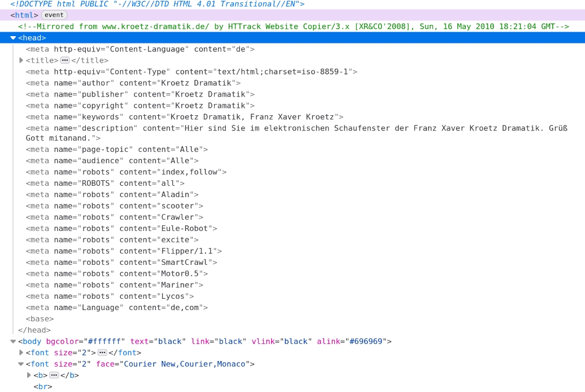Collapse the Courier New font element

point(21,364)
